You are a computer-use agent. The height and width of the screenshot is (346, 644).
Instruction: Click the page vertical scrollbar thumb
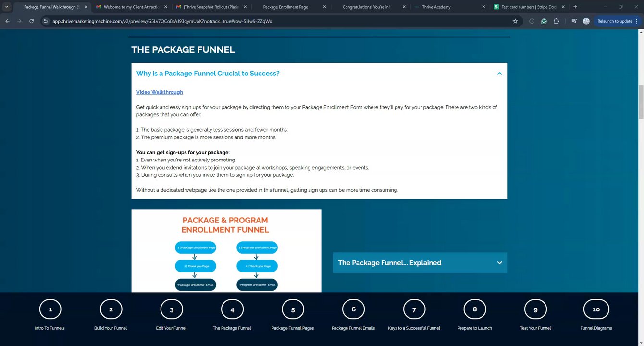641,102
